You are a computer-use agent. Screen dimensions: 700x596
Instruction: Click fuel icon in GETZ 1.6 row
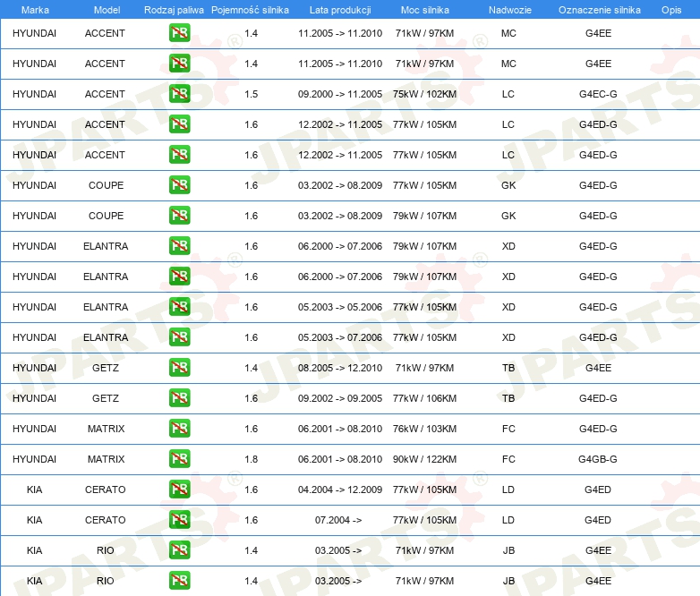[179, 397]
